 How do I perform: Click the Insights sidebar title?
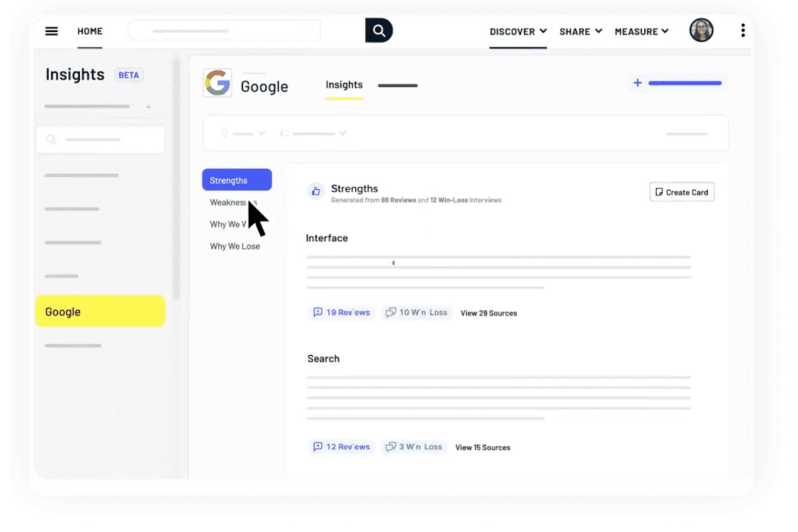pyautogui.click(x=75, y=74)
